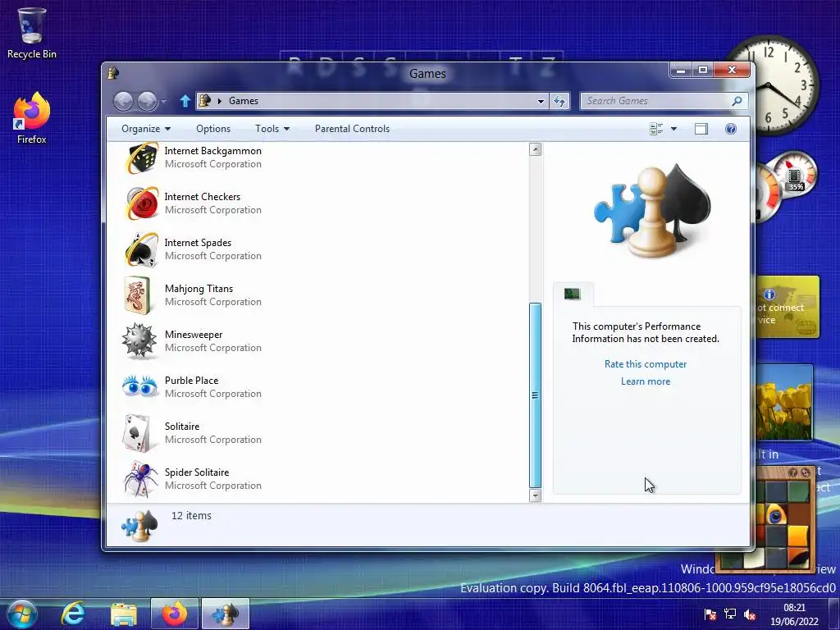Click the search magnifier icon
840x630 pixels.
click(x=737, y=101)
